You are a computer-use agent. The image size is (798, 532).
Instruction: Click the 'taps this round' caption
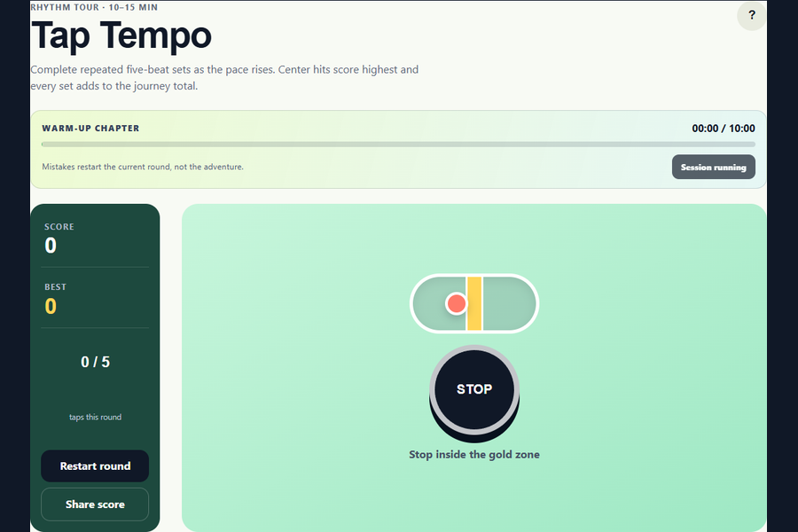coord(95,417)
